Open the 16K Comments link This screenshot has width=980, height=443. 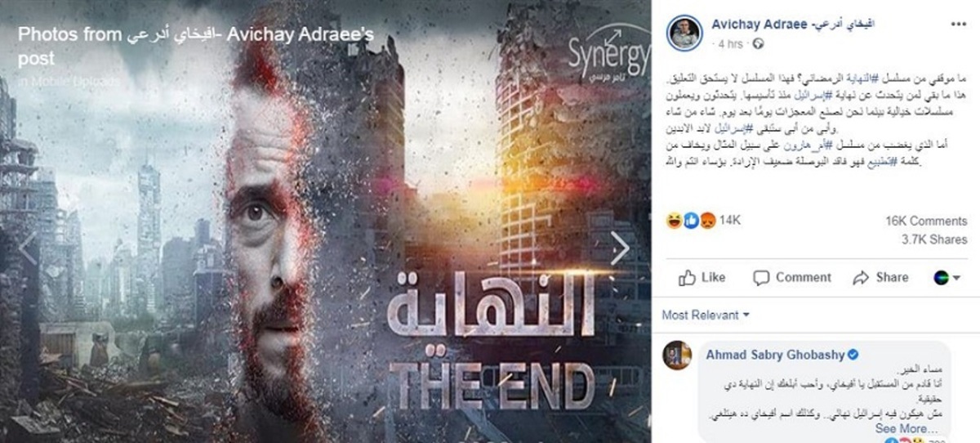[925, 221]
